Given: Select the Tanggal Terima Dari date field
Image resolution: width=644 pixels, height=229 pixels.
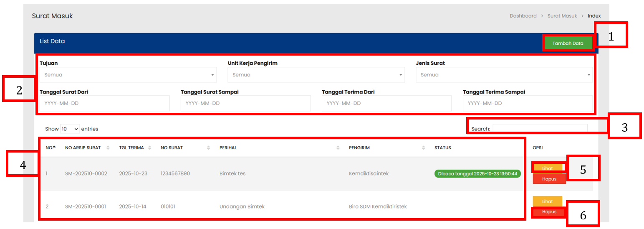Looking at the screenshot, I should click(x=386, y=103).
